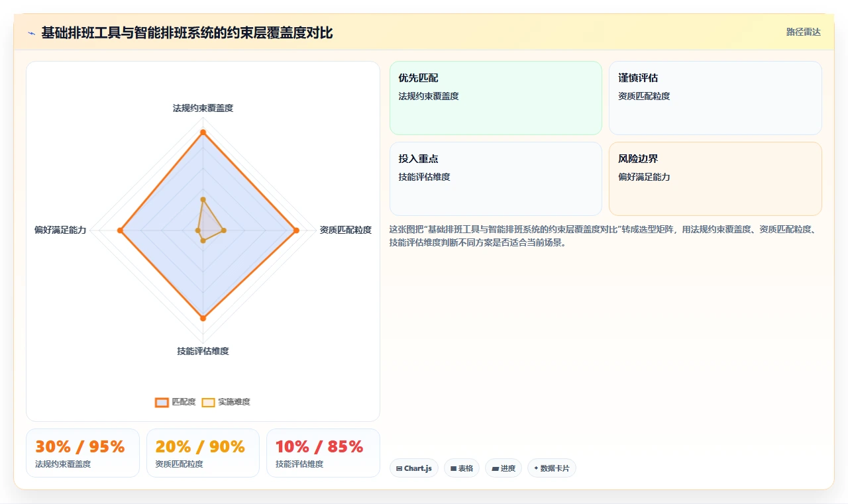Click the 偏好满足能力 radar axis label

pos(60,230)
